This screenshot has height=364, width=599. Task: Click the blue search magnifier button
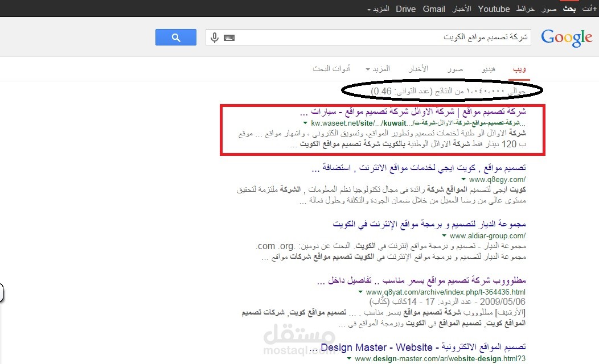pos(176,38)
